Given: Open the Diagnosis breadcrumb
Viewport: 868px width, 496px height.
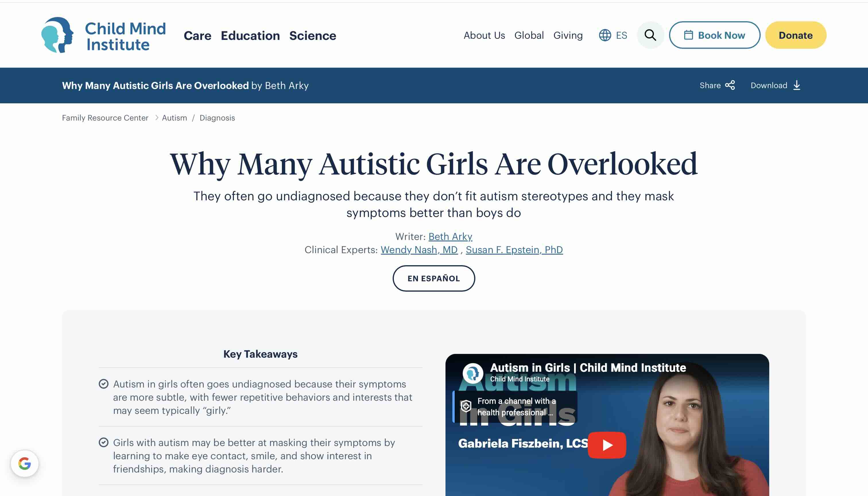Looking at the screenshot, I should coord(217,117).
